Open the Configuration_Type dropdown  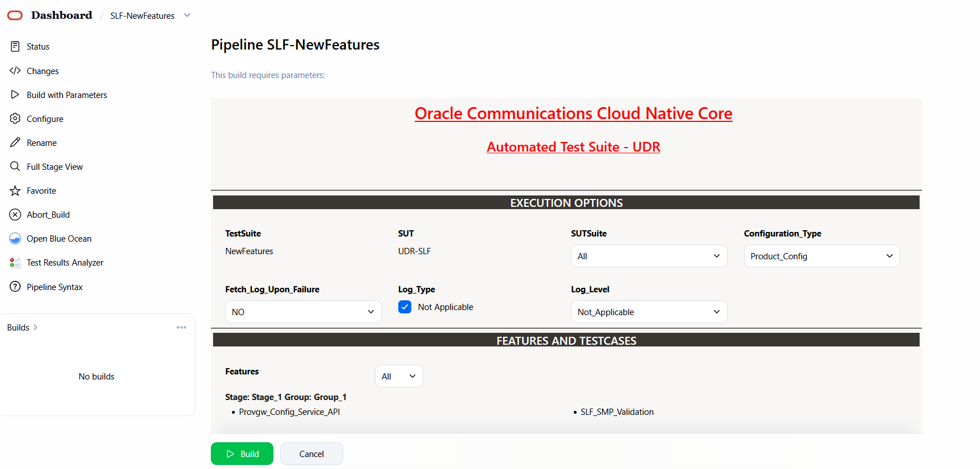point(822,256)
